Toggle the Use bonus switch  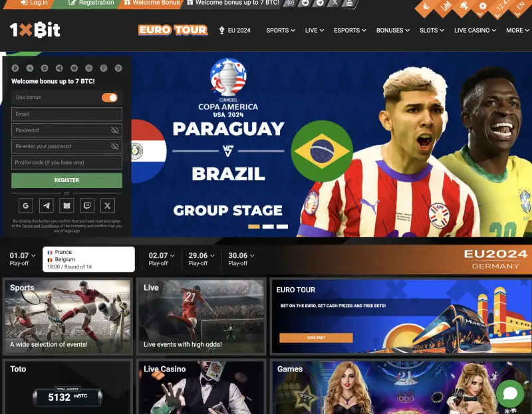coord(109,98)
